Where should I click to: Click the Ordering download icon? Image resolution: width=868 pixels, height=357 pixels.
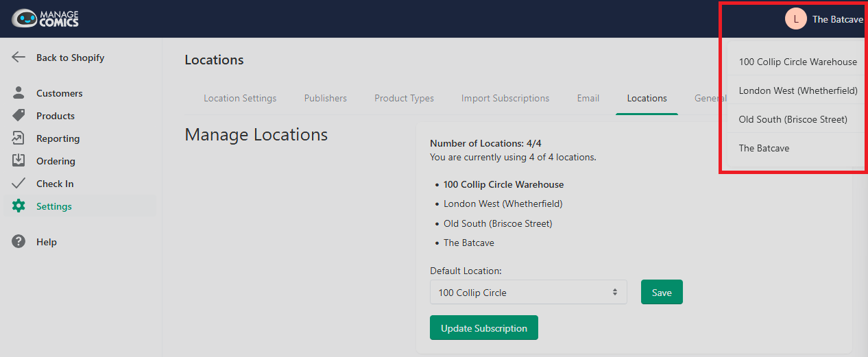tap(19, 161)
